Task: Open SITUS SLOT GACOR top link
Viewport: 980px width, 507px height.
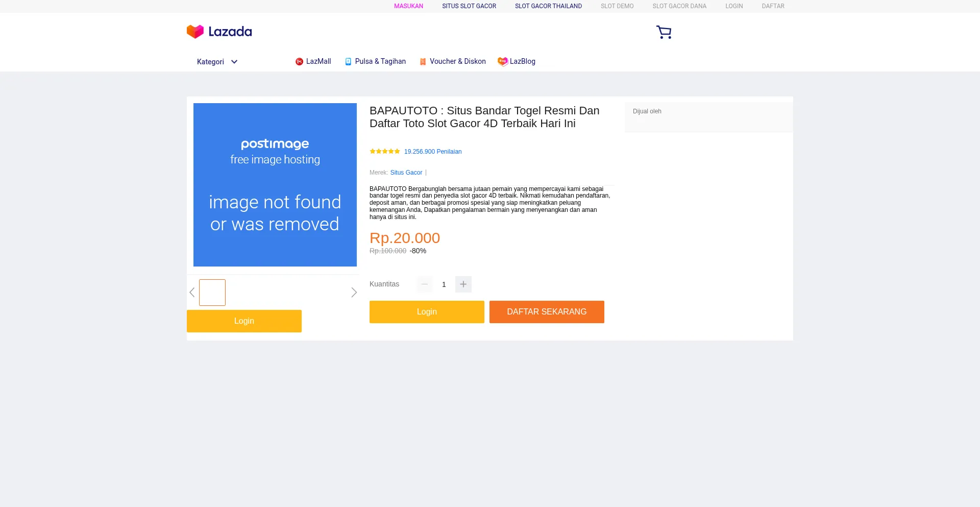Action: click(469, 6)
